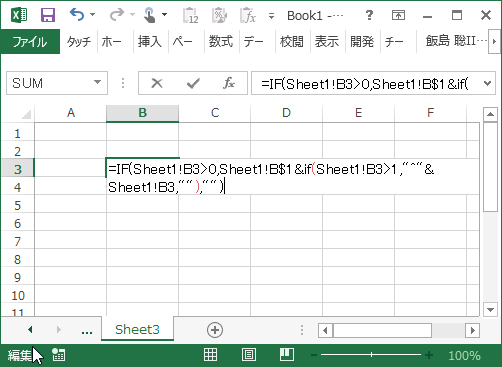The height and width of the screenshot is (367, 502).
Task: Switch to Normal view icon
Action: click(210, 355)
